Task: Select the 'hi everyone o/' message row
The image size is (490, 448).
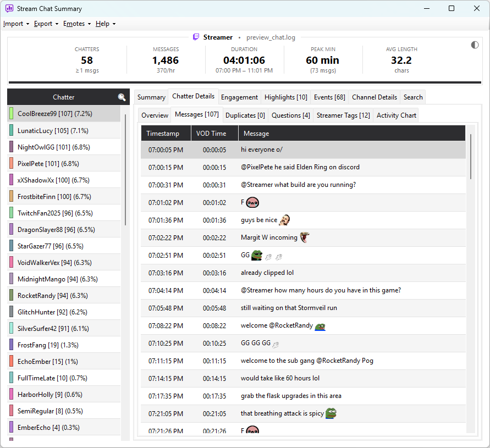Action: (x=303, y=150)
